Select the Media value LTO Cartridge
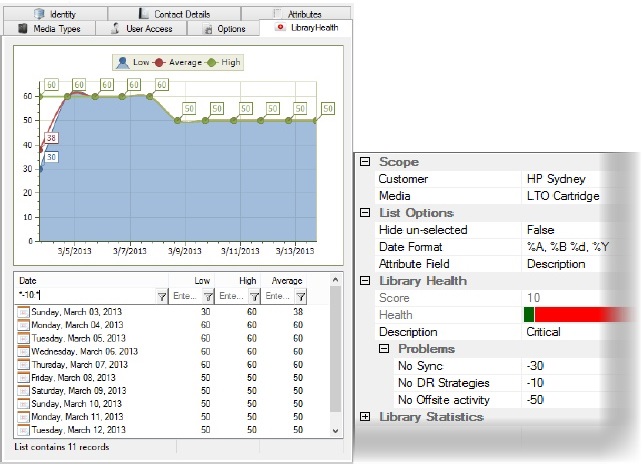Viewport: 643px width, 464px height. pyautogui.click(x=563, y=196)
